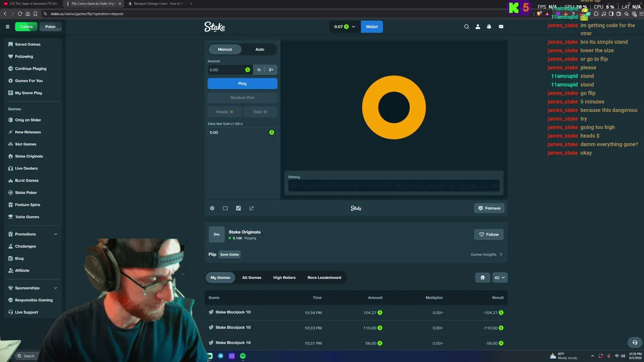Screen dimensions: 644x362
Task: Switch to the High Rollers tab
Action: pyautogui.click(x=284, y=278)
